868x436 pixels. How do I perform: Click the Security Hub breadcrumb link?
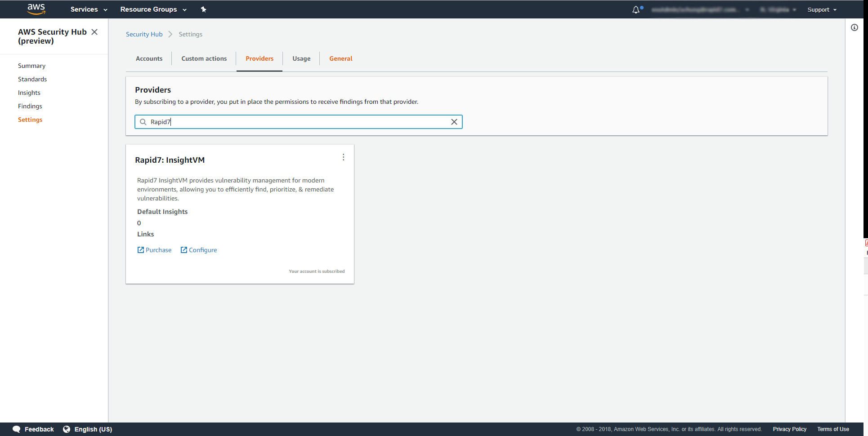pyautogui.click(x=144, y=34)
